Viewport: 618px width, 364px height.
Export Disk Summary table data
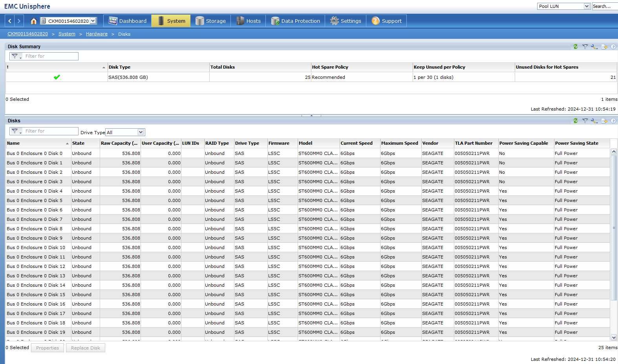tap(604, 46)
